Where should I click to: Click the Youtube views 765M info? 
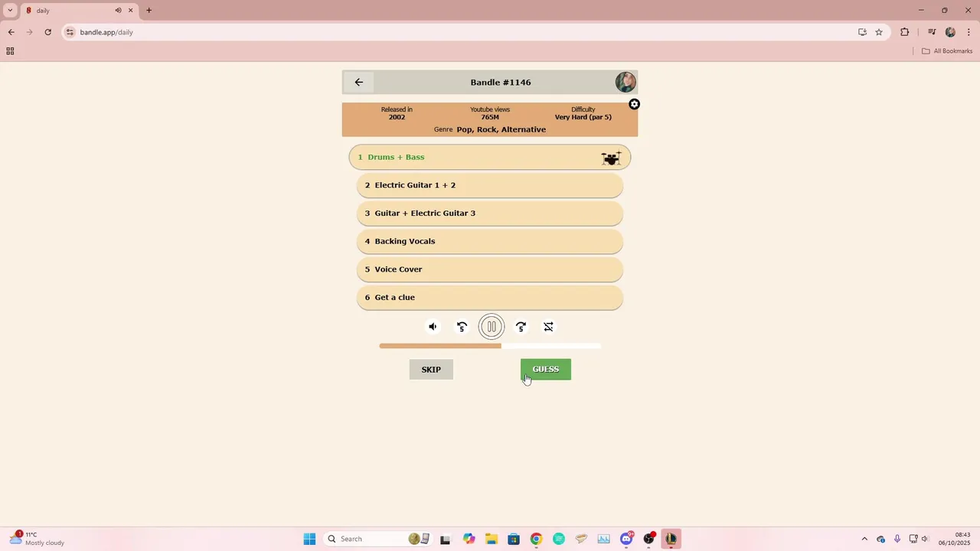(490, 113)
